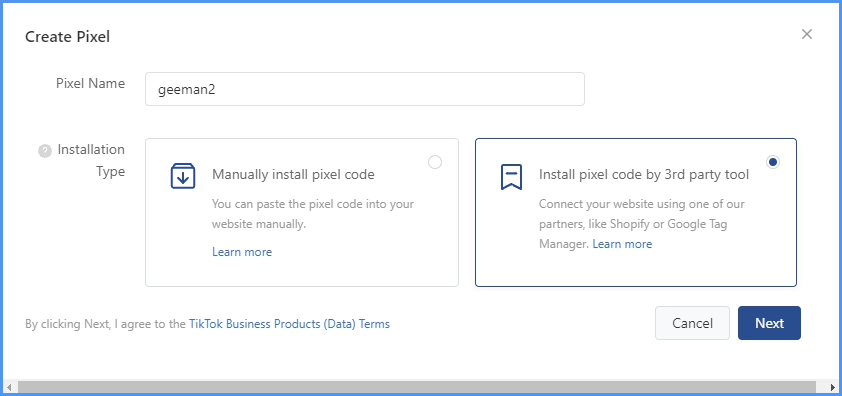Screen dimensions: 842x396
Task: Click the horizontal scrollbar right arrow
Action: pos(832,387)
